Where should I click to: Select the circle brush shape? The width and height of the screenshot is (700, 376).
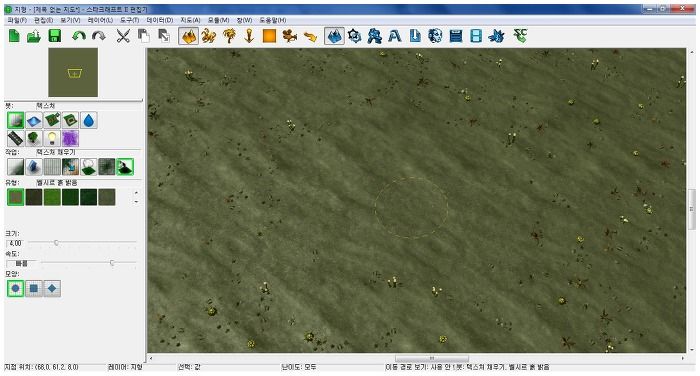click(x=16, y=288)
